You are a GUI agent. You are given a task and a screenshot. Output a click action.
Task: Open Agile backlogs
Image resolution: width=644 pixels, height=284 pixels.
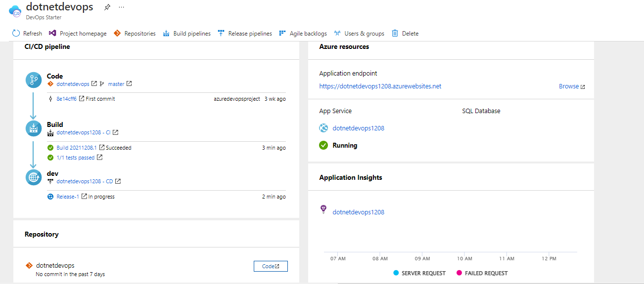coord(303,34)
